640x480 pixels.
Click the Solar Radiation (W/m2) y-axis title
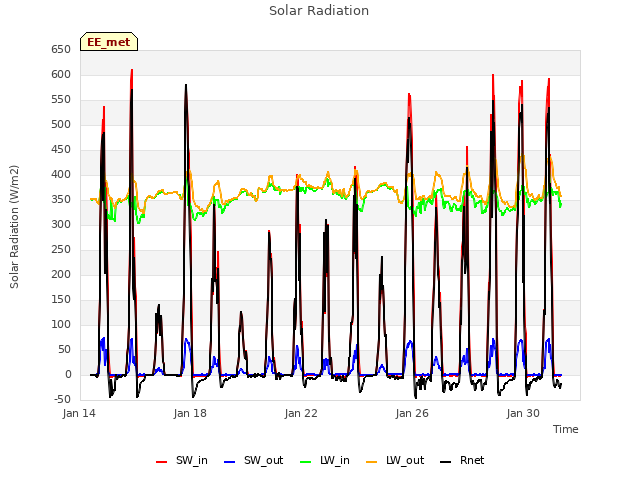pyautogui.click(x=14, y=227)
